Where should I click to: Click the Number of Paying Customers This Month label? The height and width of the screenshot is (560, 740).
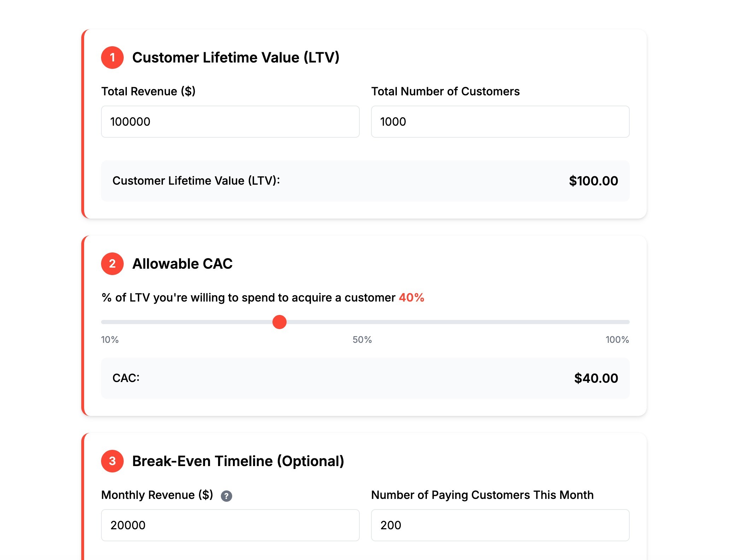pyautogui.click(x=482, y=495)
